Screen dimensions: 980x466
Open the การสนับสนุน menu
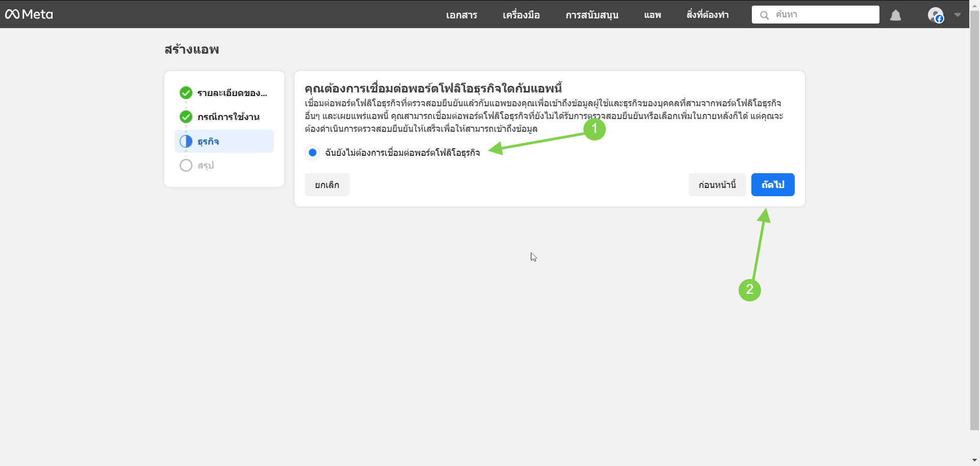click(x=592, y=15)
